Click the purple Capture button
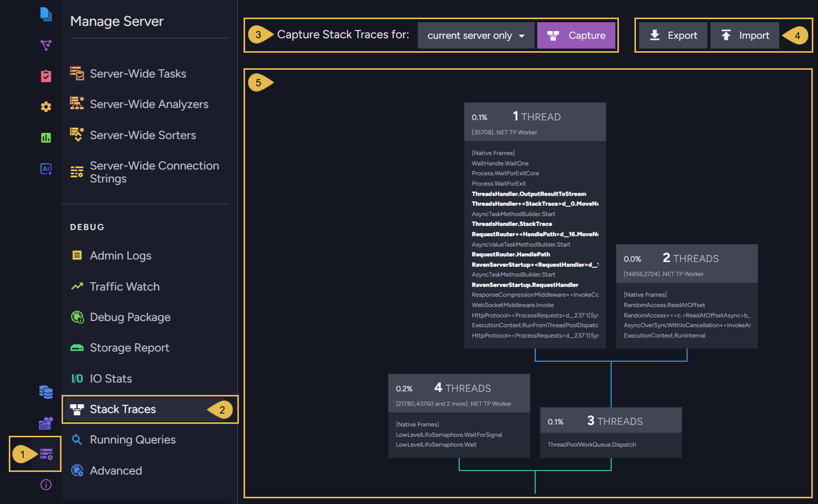Screen dimensions: 818x504 coord(576,36)
